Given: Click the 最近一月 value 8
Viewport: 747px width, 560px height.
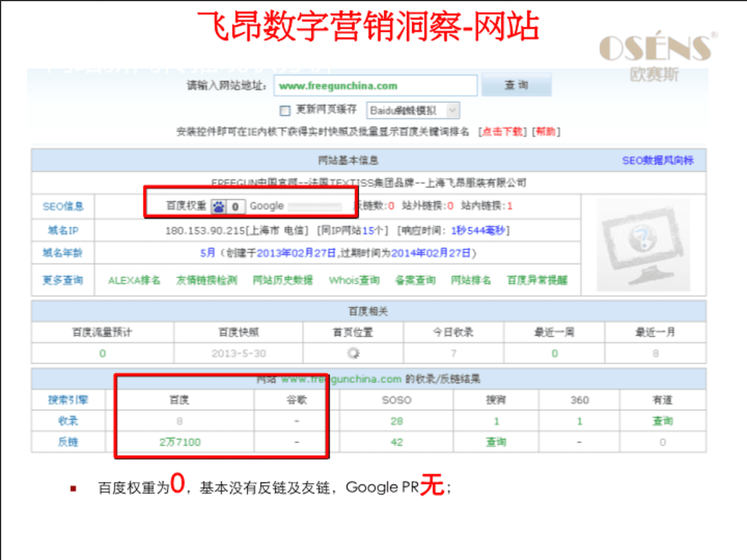Looking at the screenshot, I should click(656, 353).
